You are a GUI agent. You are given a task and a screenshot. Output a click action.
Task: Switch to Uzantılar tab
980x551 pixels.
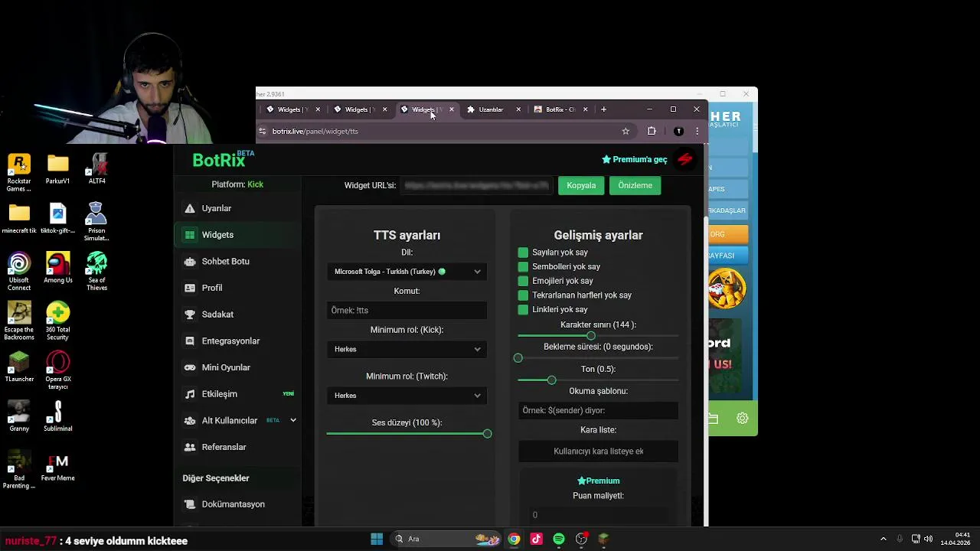(x=491, y=109)
